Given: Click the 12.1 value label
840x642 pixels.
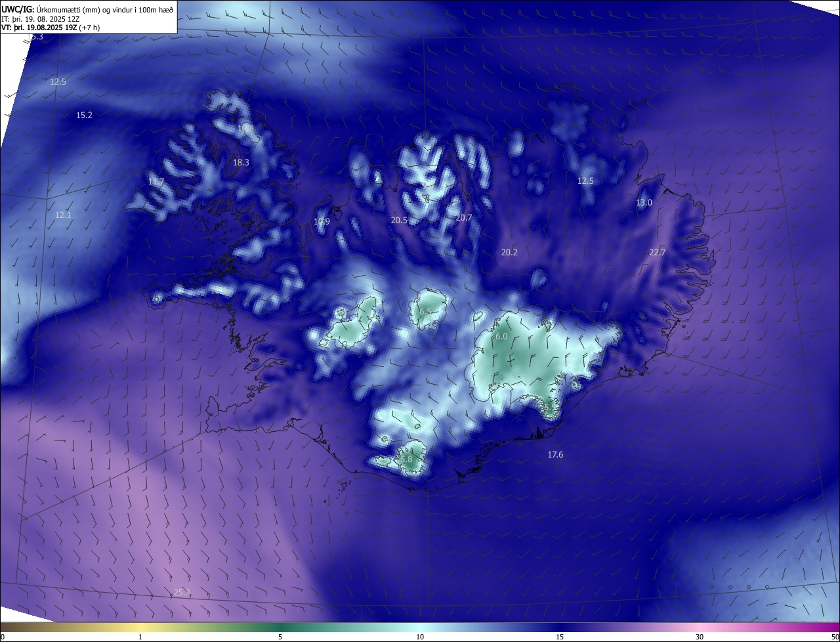Looking at the screenshot, I should [63, 215].
